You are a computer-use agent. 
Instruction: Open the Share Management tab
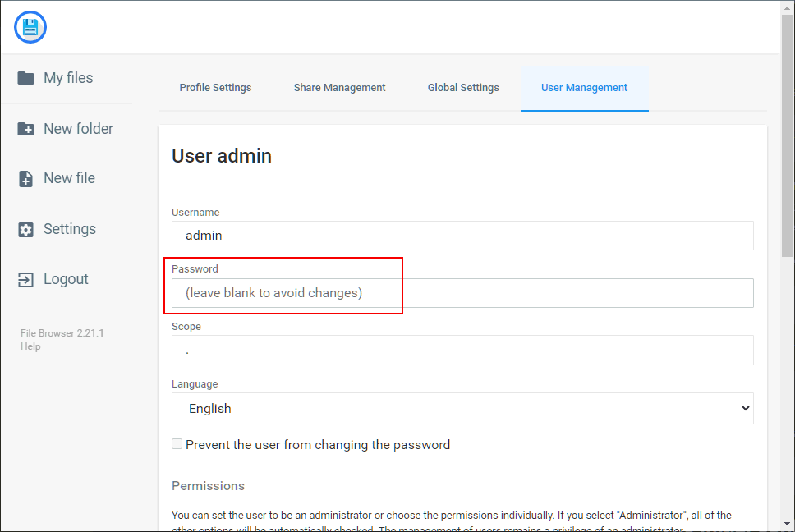pos(339,88)
